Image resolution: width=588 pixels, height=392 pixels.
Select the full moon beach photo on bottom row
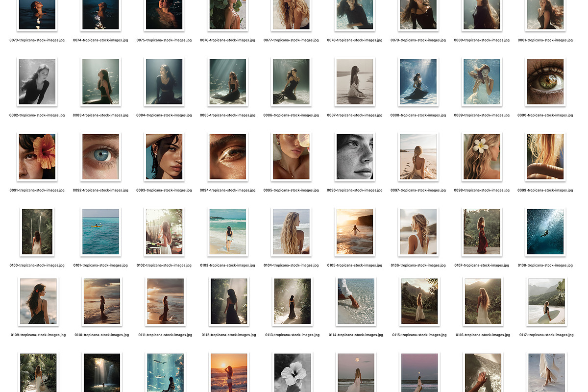pyautogui.click(x=356, y=372)
